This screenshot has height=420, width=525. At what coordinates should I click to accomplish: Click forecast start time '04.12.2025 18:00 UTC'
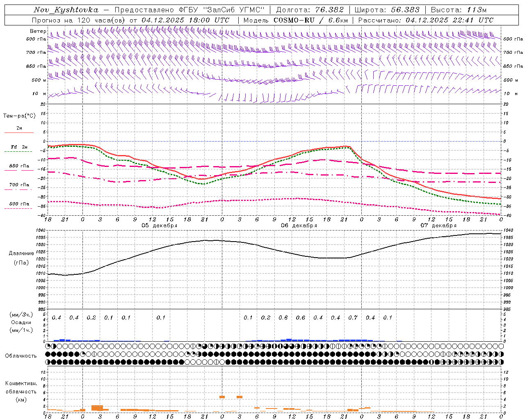[185, 20]
